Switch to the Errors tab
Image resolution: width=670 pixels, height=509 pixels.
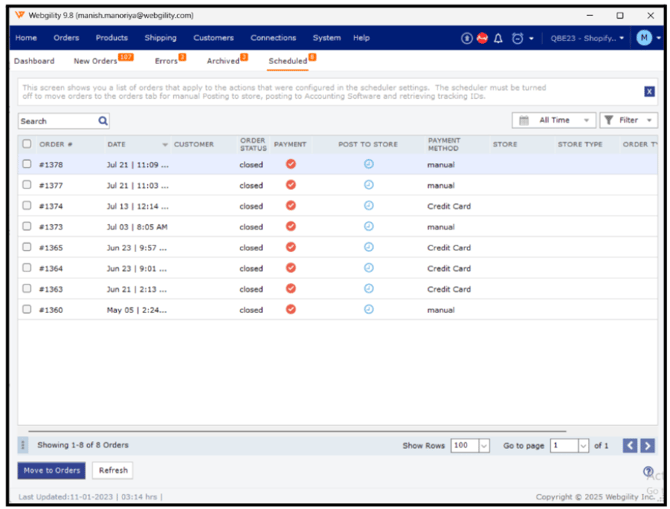pos(166,61)
